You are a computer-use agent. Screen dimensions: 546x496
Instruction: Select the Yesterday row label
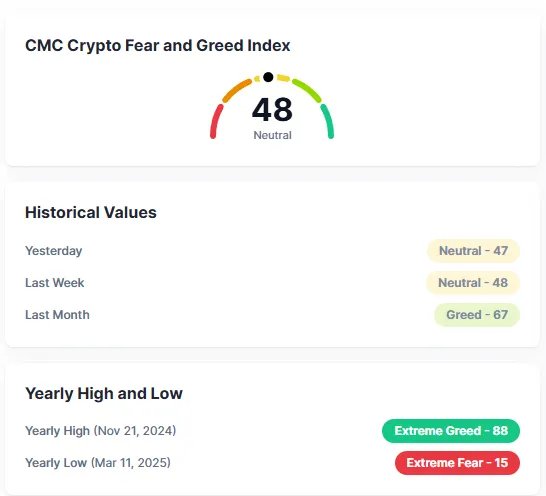point(54,251)
